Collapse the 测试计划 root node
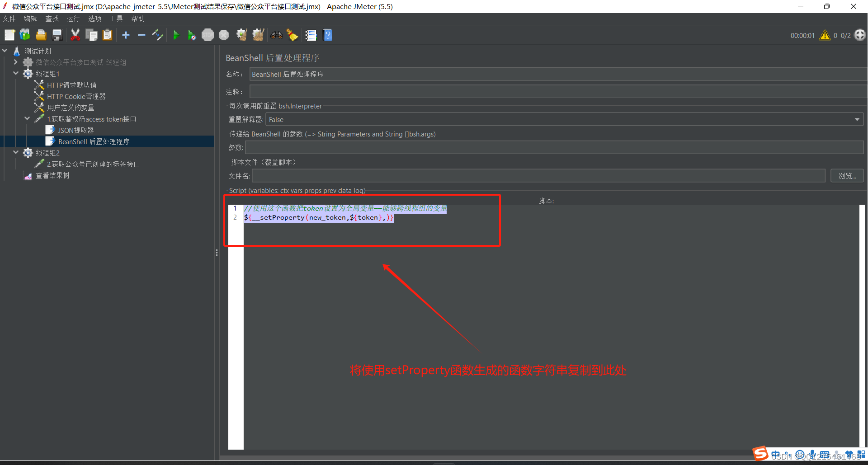The height and width of the screenshot is (465, 868). pyautogui.click(x=5, y=51)
